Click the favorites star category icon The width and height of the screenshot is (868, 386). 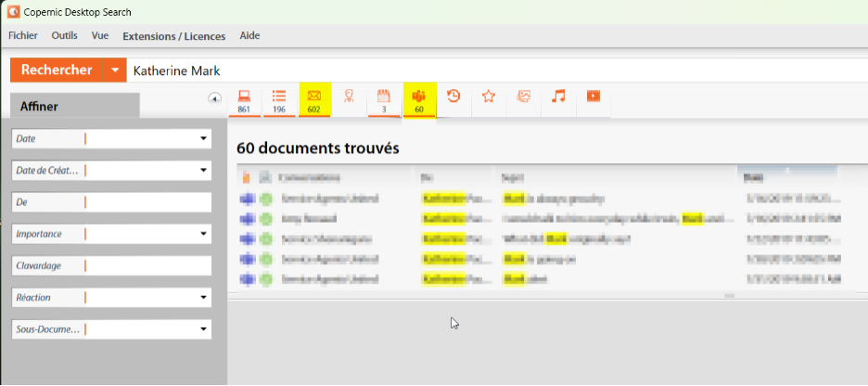(x=489, y=96)
